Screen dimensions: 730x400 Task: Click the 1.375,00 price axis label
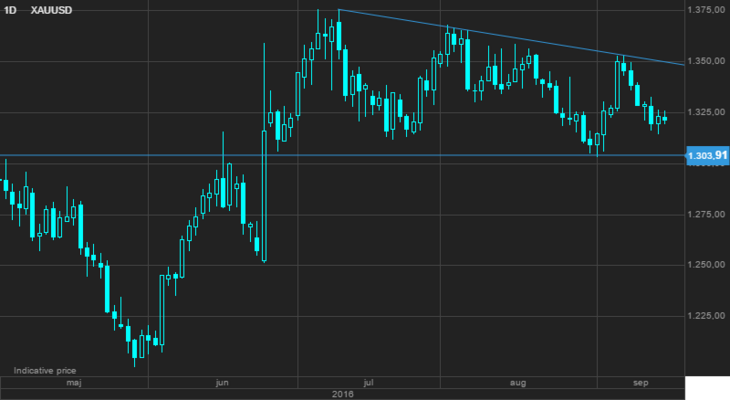coord(706,10)
